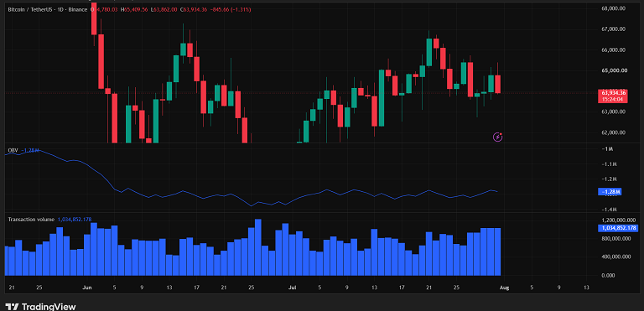Click the Jul label on time axis
Viewport: 644px width, 311px height.
pos(292,287)
